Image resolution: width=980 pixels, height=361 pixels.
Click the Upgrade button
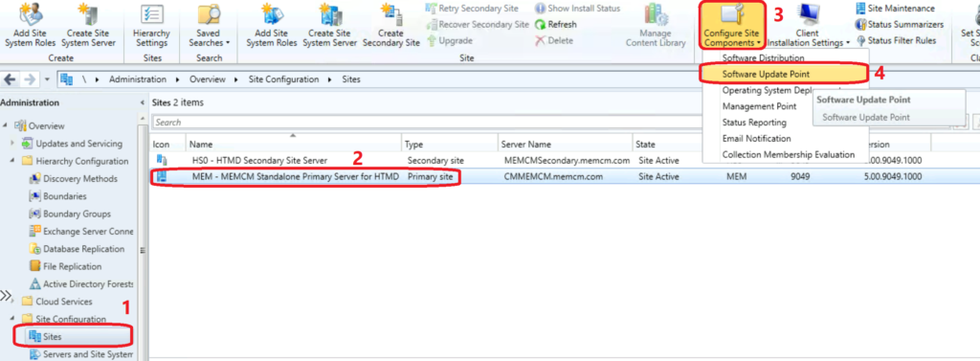(450, 40)
